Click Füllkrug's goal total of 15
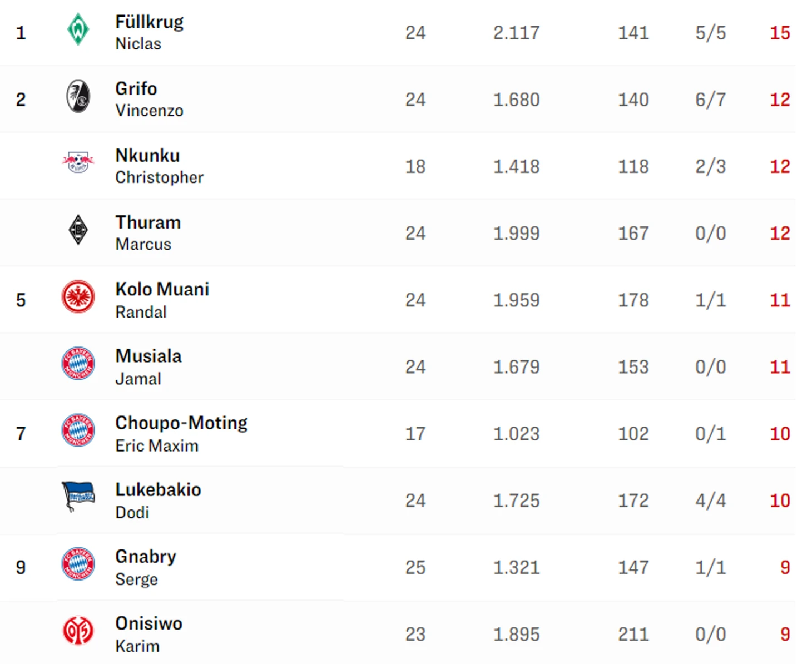The width and height of the screenshot is (812, 664). pos(780,33)
